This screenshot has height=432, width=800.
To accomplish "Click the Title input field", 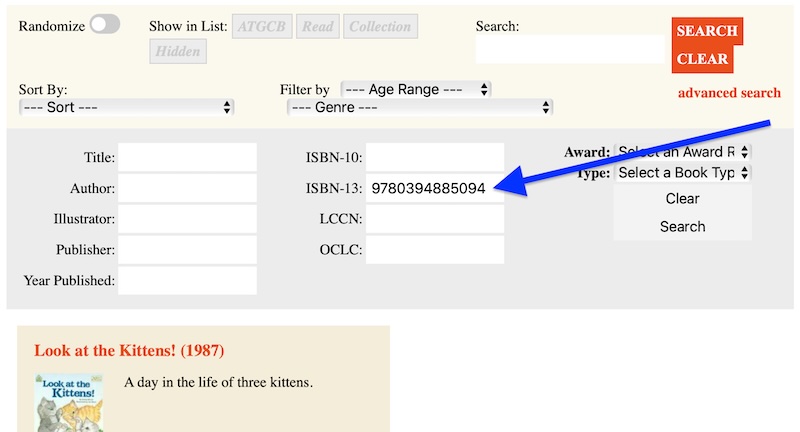I will click(x=187, y=157).
